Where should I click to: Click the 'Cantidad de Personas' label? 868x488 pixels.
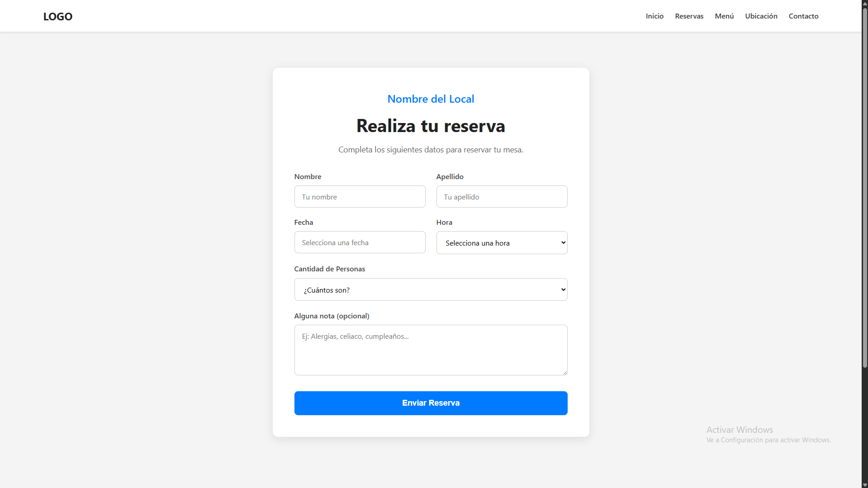coord(329,269)
